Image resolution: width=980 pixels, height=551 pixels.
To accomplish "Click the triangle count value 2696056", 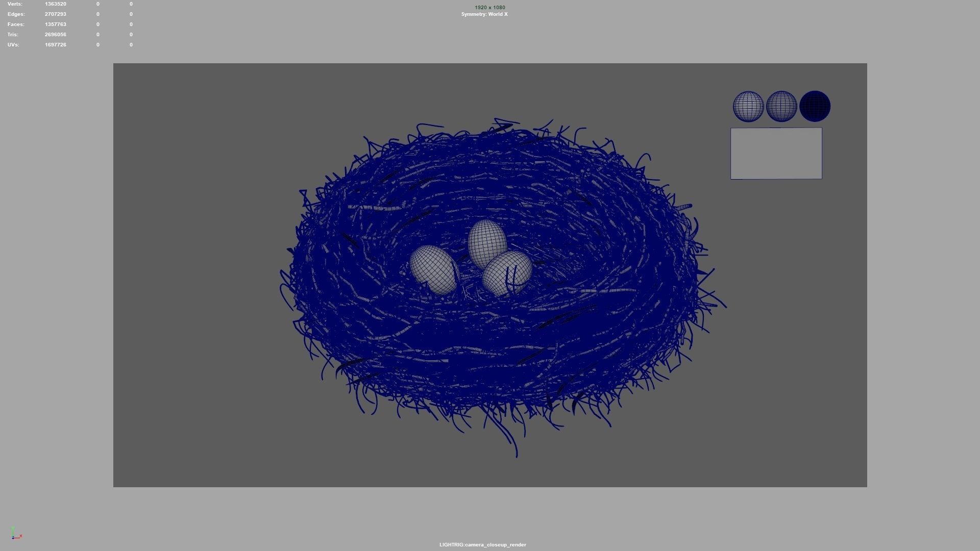I will click(x=56, y=35).
